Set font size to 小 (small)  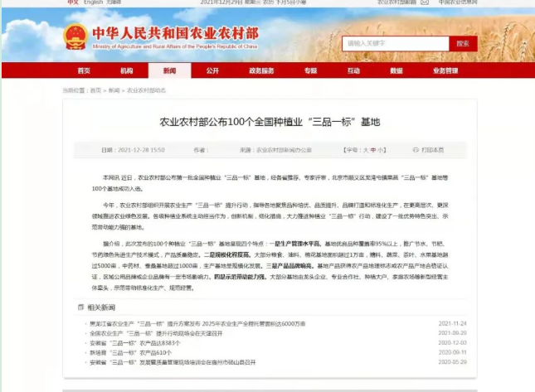pyautogui.click(x=381, y=150)
